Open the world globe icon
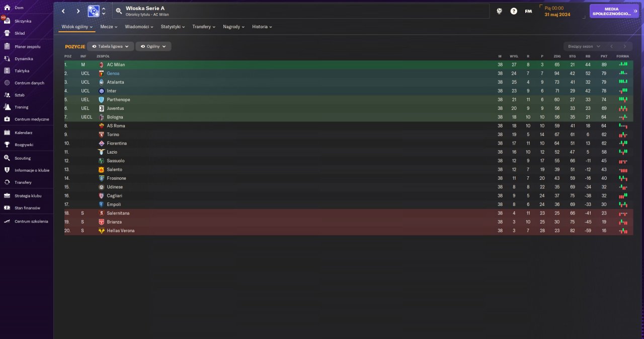Image resolution: width=644 pixels, height=339 pixels. point(499,11)
